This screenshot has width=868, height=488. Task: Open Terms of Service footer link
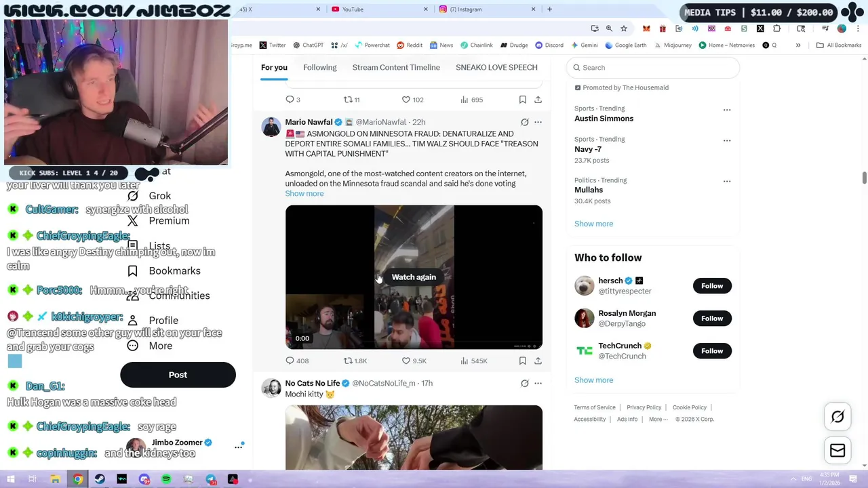[595, 407]
